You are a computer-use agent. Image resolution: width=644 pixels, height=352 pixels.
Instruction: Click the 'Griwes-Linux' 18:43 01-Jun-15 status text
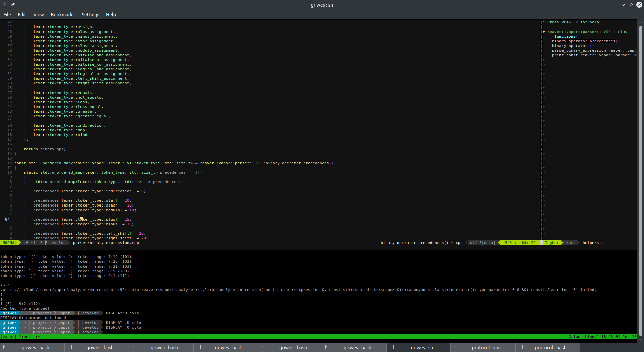click(601, 337)
